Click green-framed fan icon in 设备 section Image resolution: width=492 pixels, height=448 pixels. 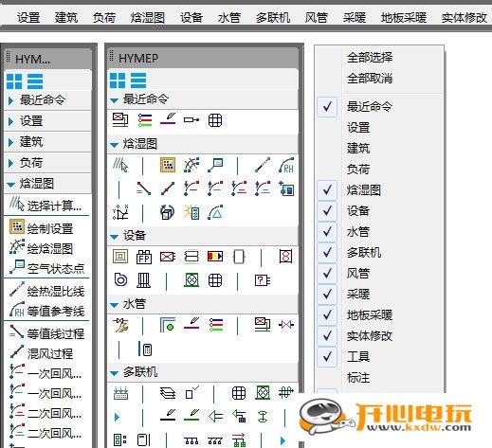click(x=191, y=279)
